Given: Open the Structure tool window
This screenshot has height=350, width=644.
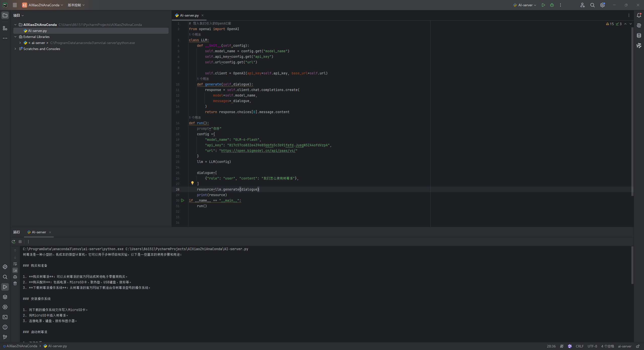Looking at the screenshot, I should 5,28.
